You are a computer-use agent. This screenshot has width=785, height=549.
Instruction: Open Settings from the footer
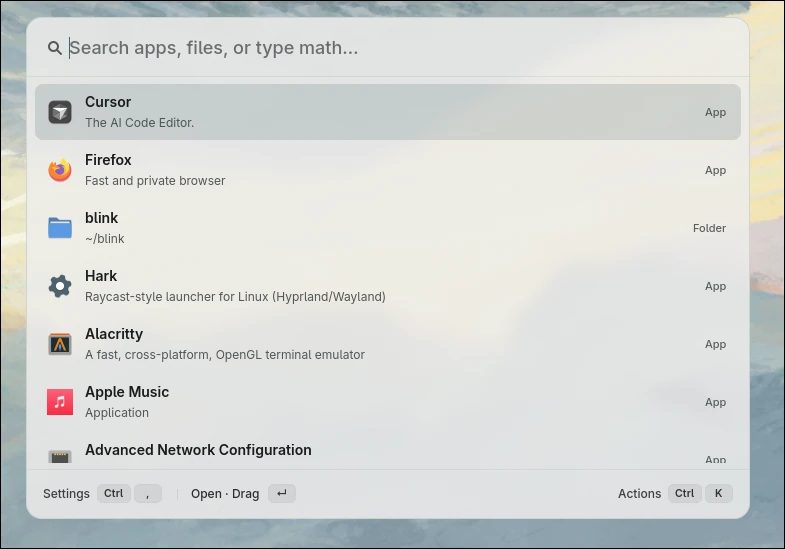tap(66, 494)
